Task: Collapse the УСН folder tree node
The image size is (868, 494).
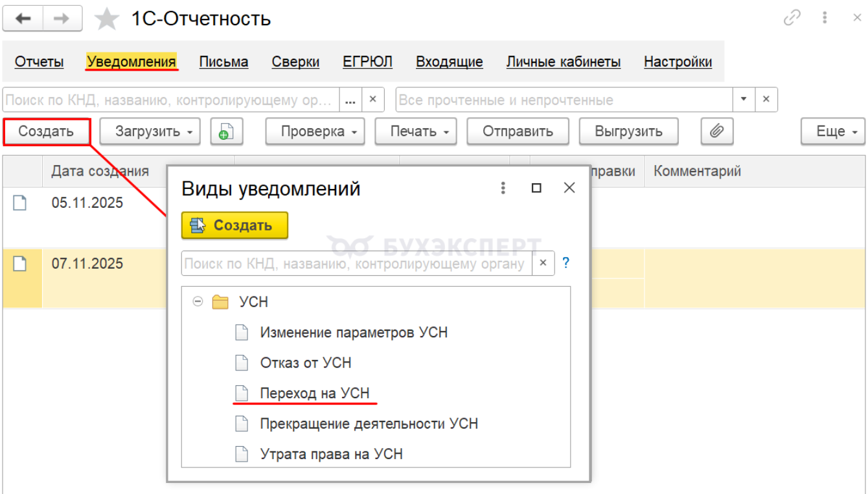Action: point(198,302)
